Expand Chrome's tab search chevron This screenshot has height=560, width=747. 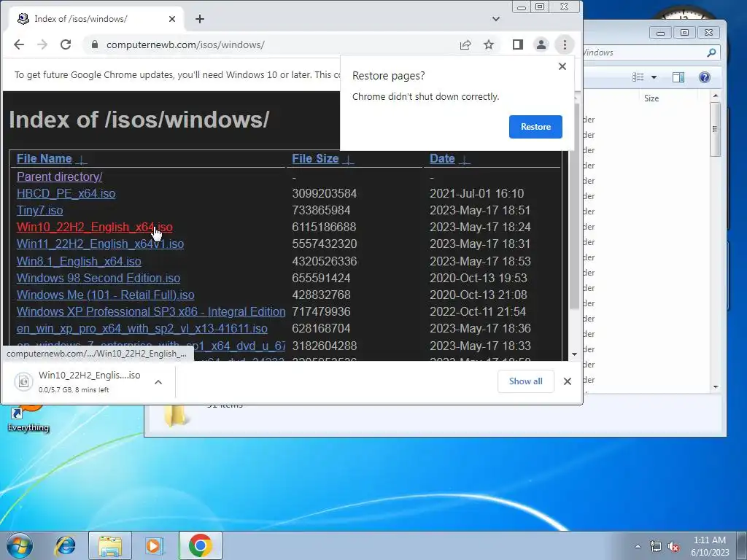(496, 19)
